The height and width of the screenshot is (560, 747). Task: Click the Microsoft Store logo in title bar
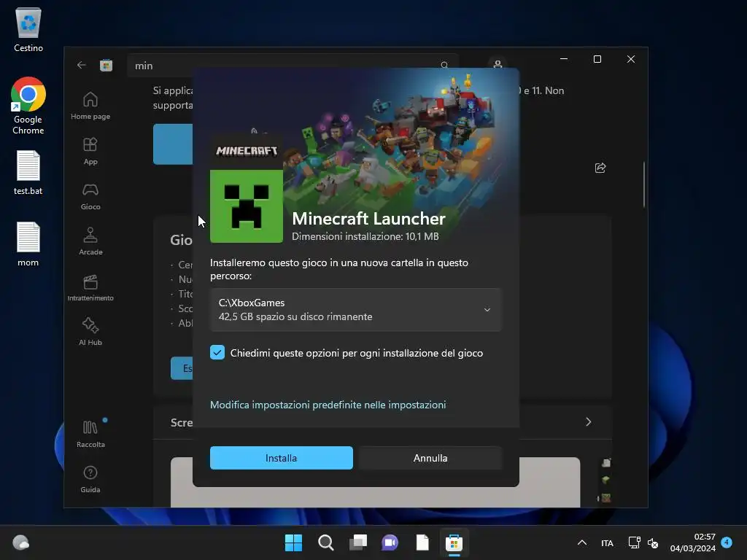pyautogui.click(x=107, y=65)
